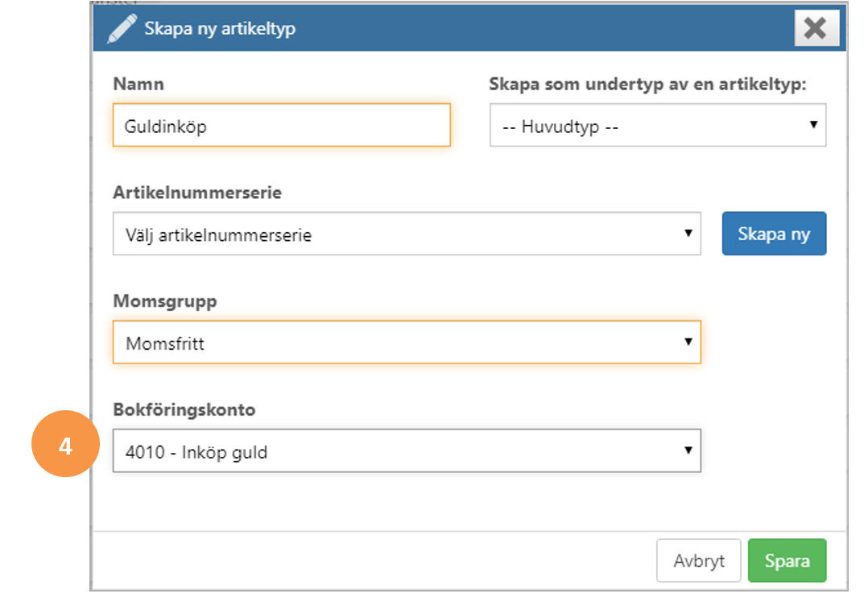Save with the green Spara button

click(x=787, y=561)
